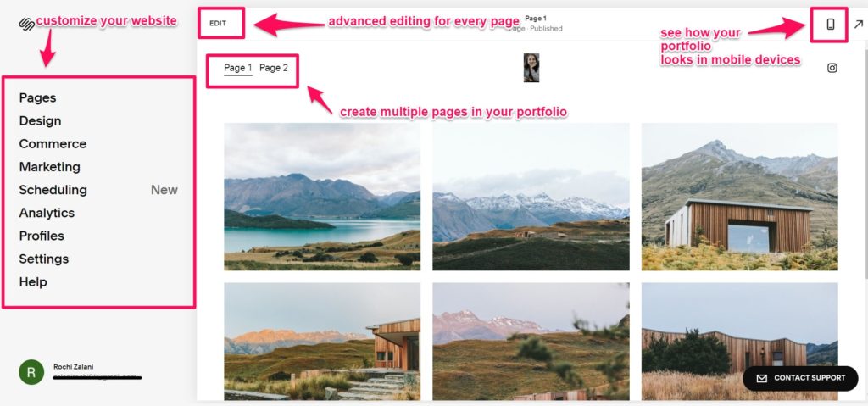Open the turquoise lake photo thumbnail
The width and height of the screenshot is (868, 406).
[322, 197]
